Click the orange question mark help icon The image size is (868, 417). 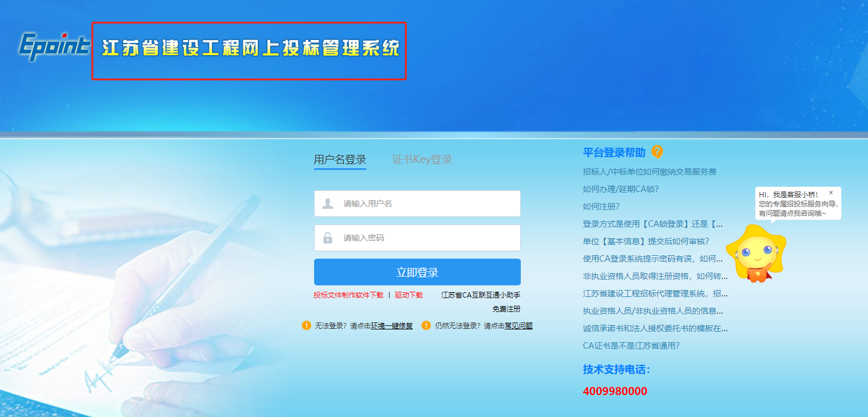pos(657,152)
